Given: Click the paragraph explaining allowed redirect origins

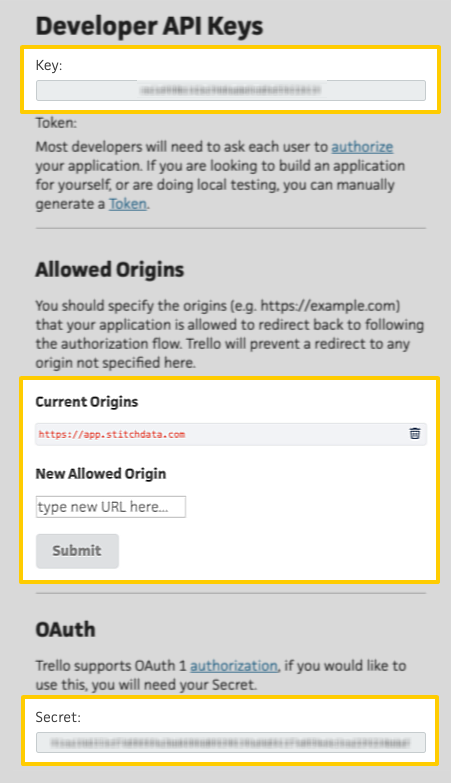Looking at the screenshot, I should tap(230, 334).
